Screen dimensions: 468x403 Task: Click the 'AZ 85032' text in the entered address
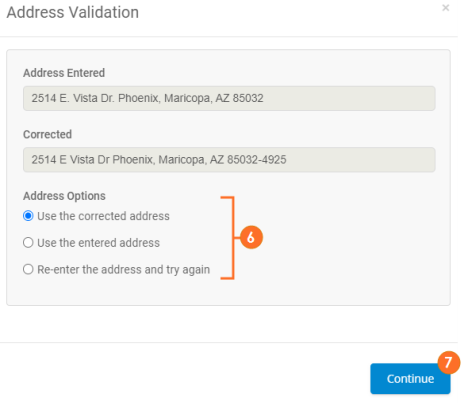coord(239,98)
